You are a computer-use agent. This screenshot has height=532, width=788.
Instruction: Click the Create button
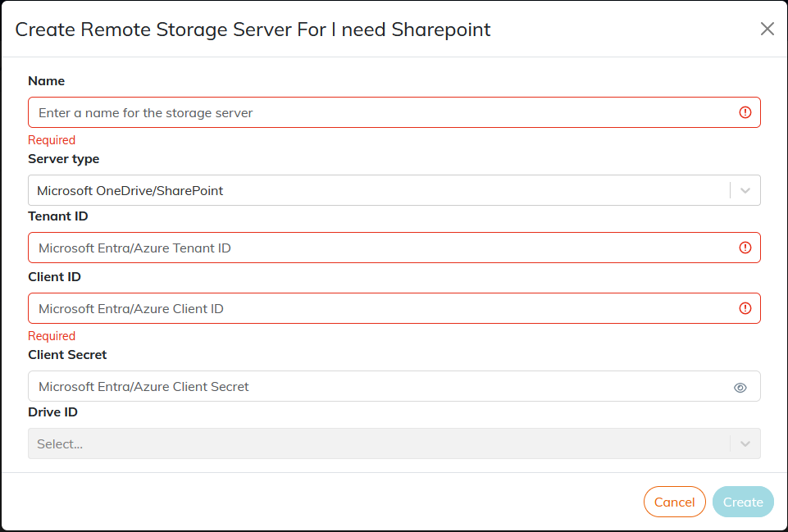click(743, 502)
